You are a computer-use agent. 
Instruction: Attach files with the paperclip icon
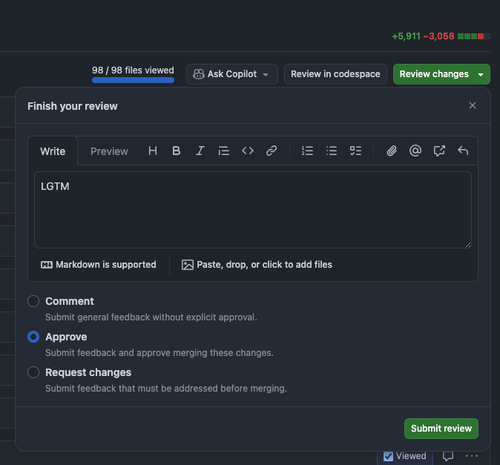(x=392, y=151)
